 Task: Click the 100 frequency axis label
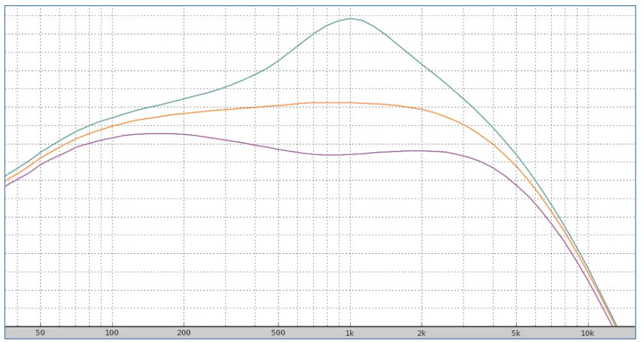[x=112, y=332]
